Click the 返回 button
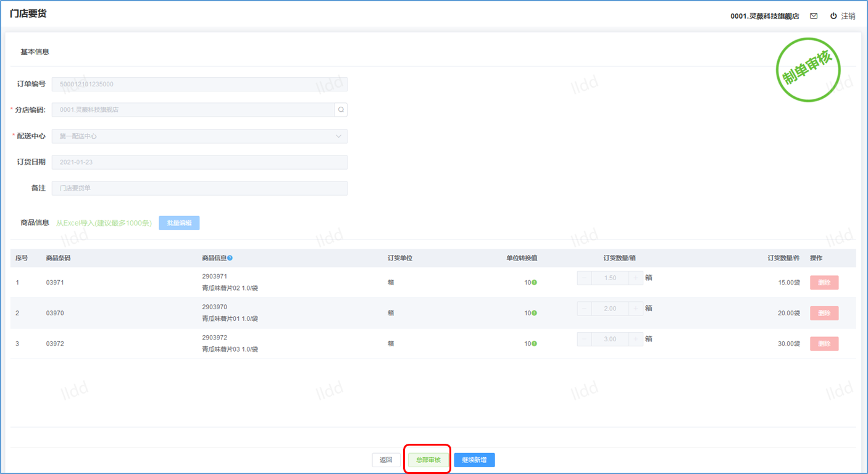 (386, 460)
